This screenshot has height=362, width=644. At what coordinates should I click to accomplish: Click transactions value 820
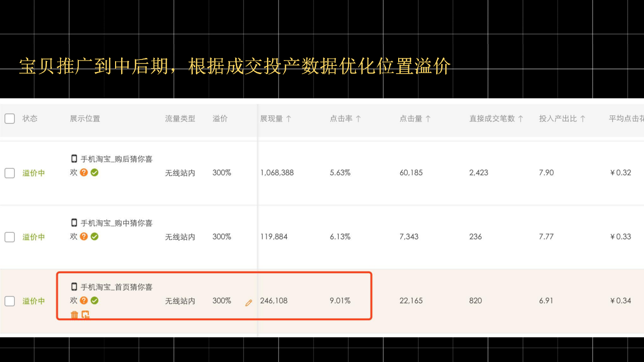[x=476, y=300]
